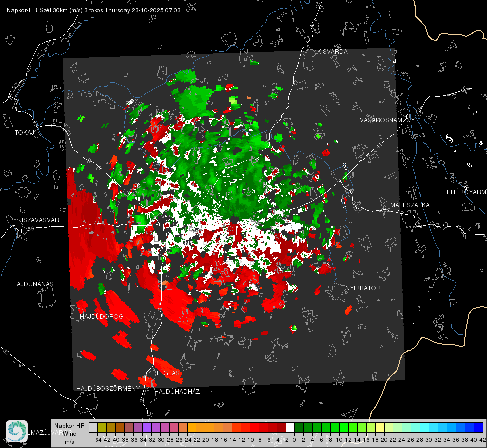
Task: Click the radar title with date Thursday 23-10-2025 07:03
Action: pos(94,10)
